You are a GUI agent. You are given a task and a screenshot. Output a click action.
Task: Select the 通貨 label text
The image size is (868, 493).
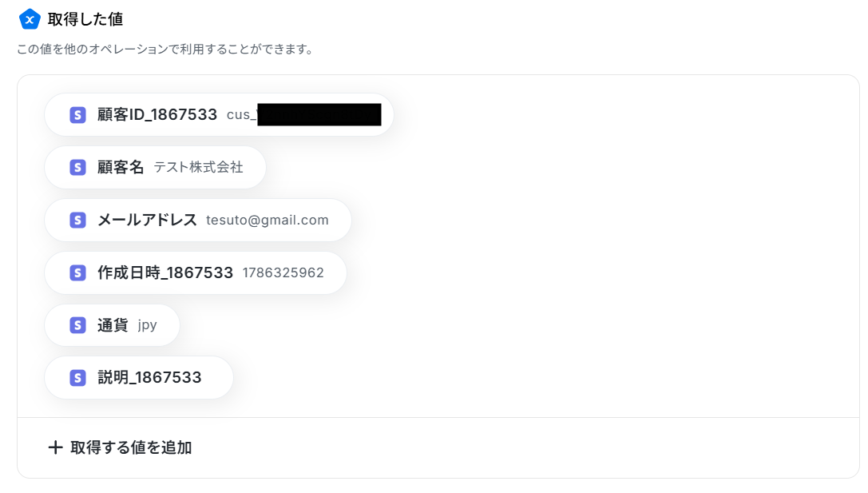coord(113,325)
